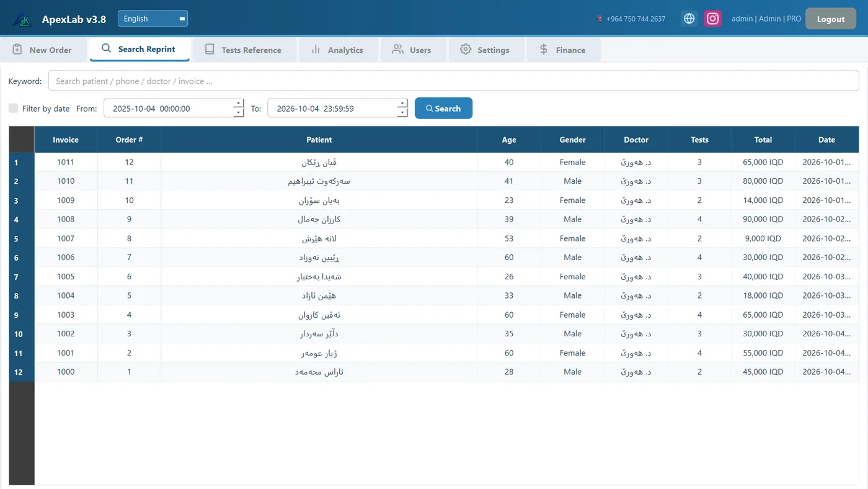Open the Finance tab
The width and height of the screenshot is (868, 489).
(x=564, y=50)
